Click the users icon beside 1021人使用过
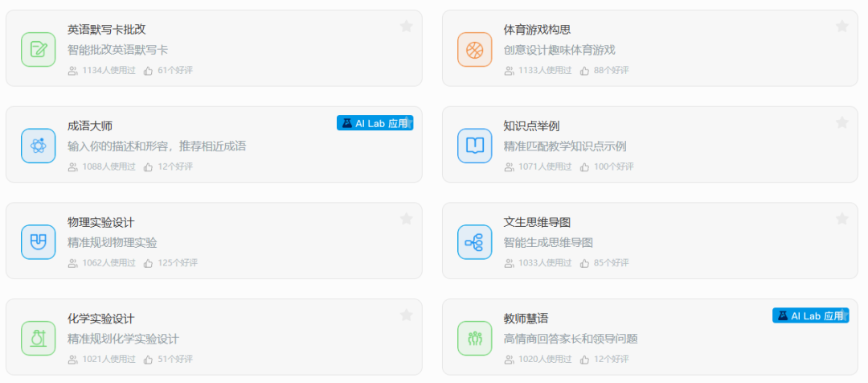This screenshot has width=868, height=383. point(72,359)
